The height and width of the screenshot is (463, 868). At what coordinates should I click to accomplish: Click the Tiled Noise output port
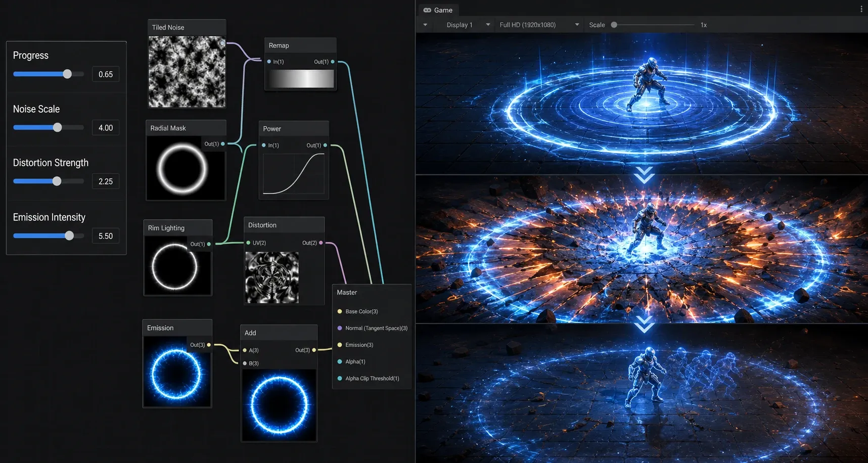(222, 43)
